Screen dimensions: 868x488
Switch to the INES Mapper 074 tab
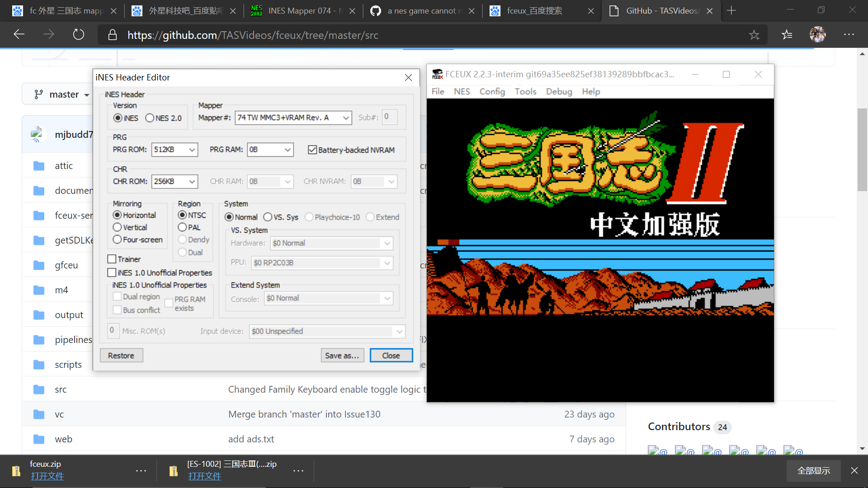(303, 10)
